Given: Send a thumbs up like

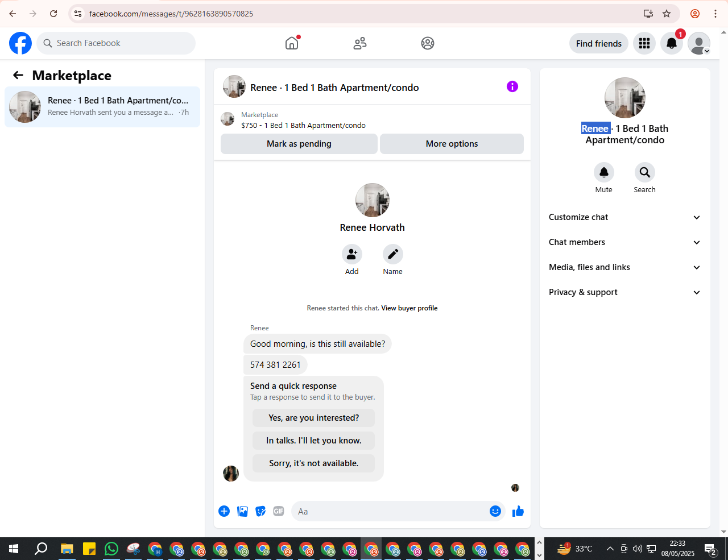Looking at the screenshot, I should [x=518, y=511].
